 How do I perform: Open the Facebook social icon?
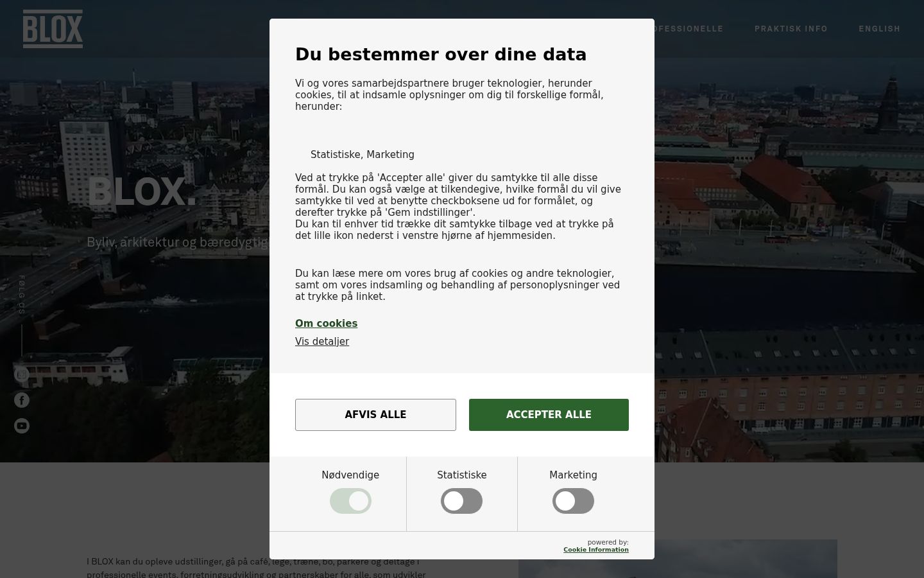pyautogui.click(x=22, y=400)
